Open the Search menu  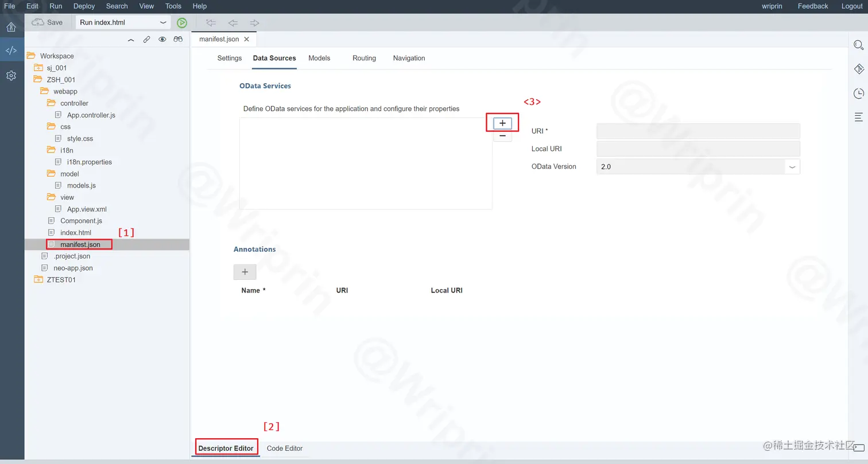(117, 6)
